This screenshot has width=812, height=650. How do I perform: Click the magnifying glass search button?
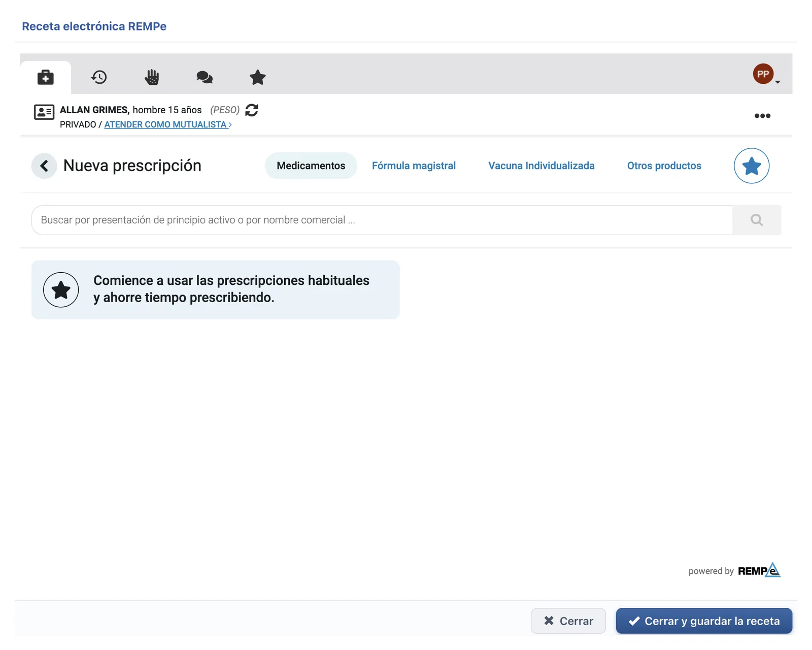[757, 220]
